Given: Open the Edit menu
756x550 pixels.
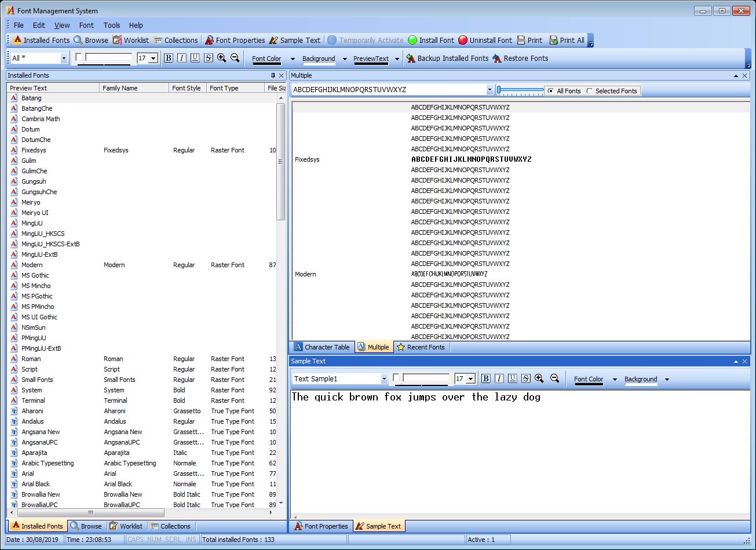Looking at the screenshot, I should click(x=39, y=25).
